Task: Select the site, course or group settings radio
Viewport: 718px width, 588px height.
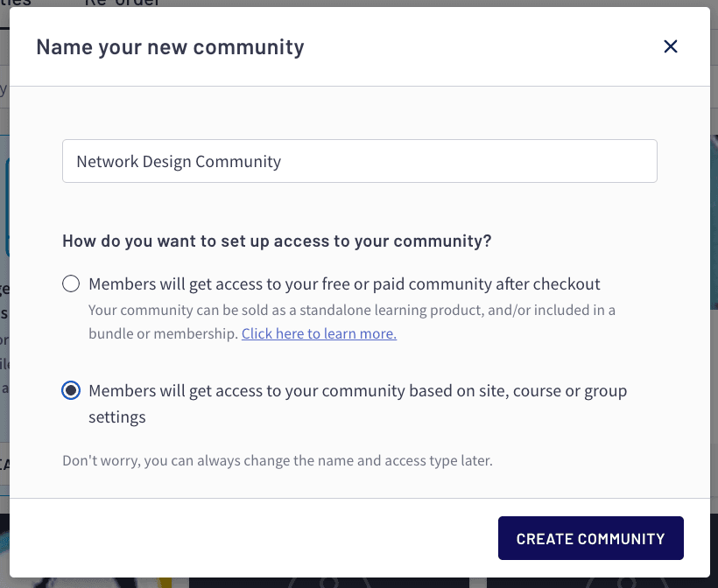Action: 71,390
